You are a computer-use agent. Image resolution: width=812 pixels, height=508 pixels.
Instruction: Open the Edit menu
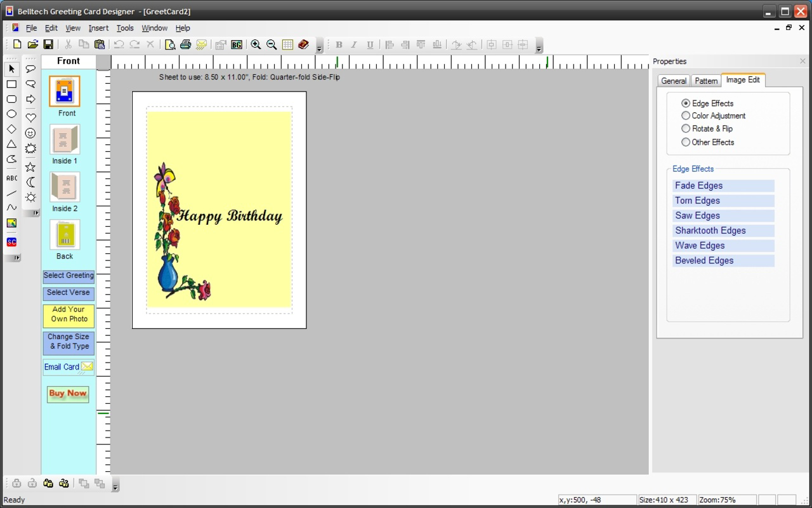coord(51,28)
